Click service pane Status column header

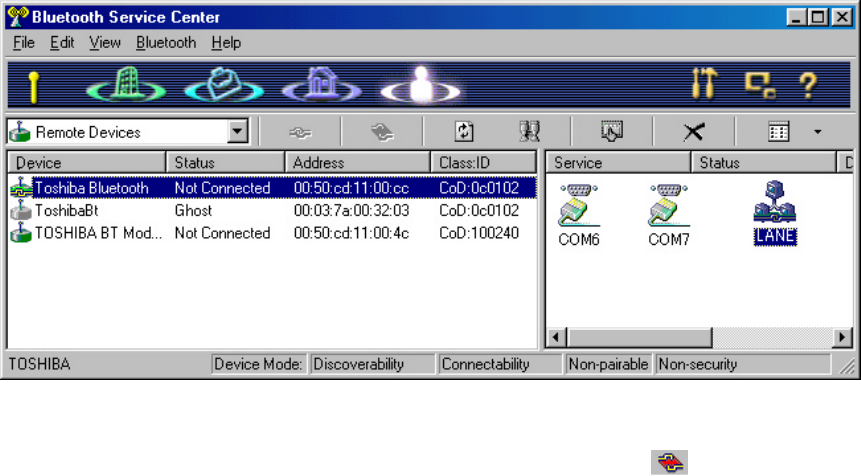[763, 163]
